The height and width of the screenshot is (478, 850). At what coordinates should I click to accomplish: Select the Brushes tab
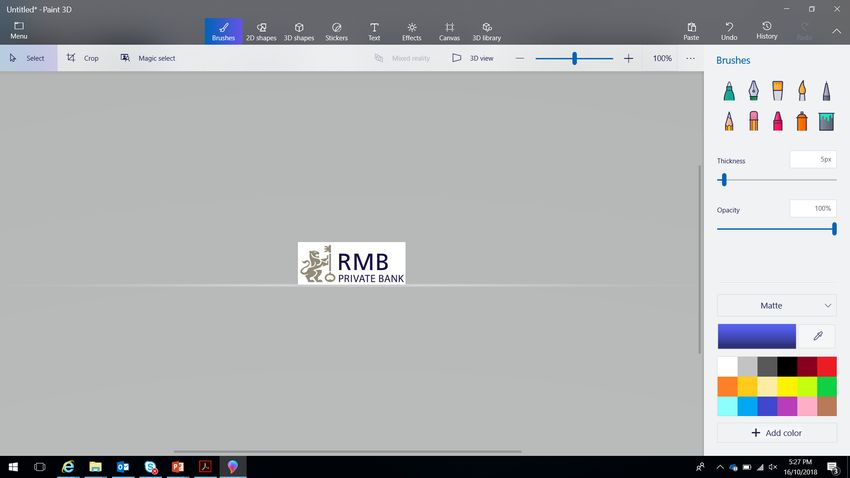pyautogui.click(x=223, y=31)
